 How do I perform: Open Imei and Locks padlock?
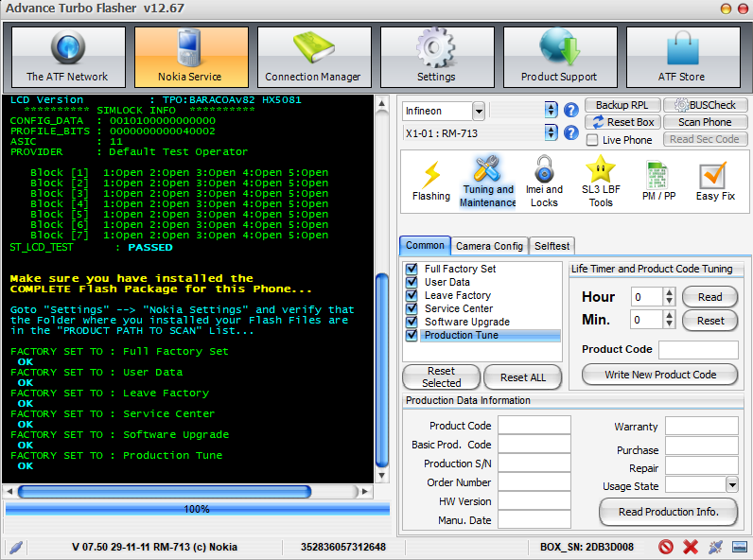[544, 182]
